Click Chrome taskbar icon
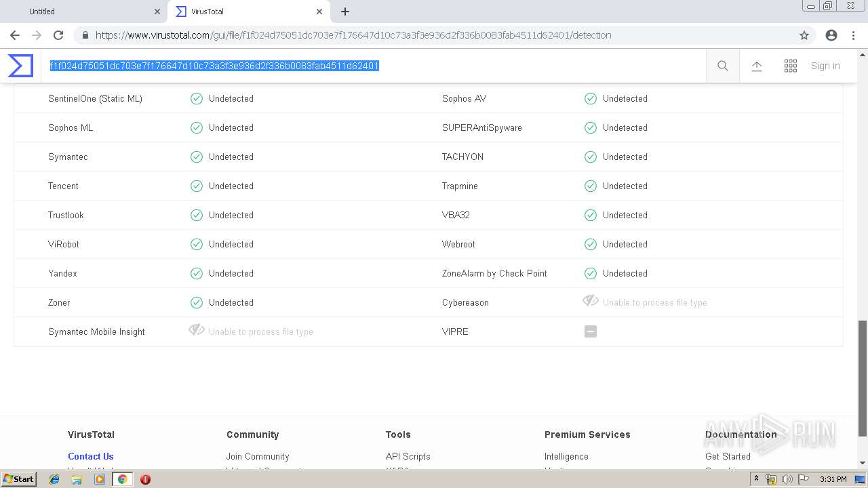 coord(122,479)
